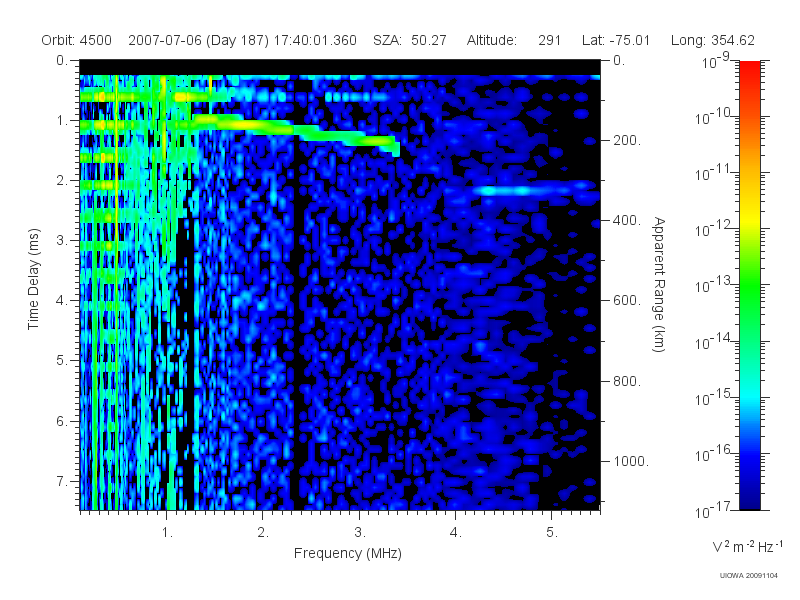The height and width of the screenshot is (600, 800).
Task: Click the red top of the color bar
Action: click(x=749, y=69)
